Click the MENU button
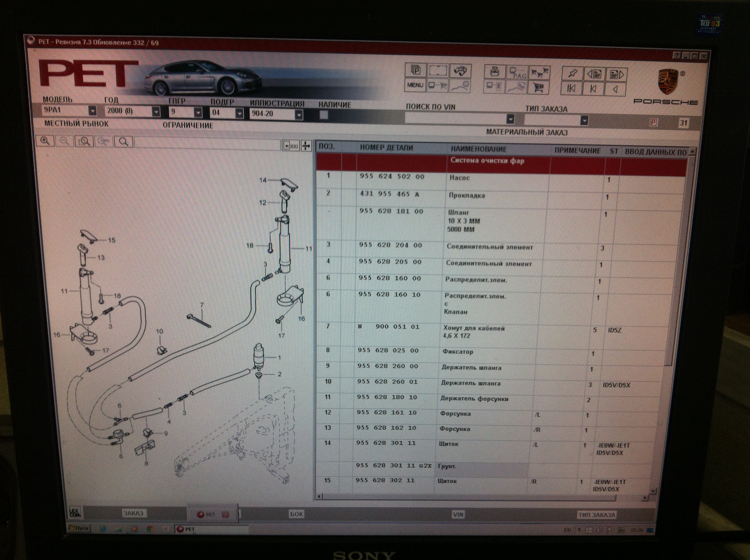Screen dimensions: 750x560 coord(415,85)
